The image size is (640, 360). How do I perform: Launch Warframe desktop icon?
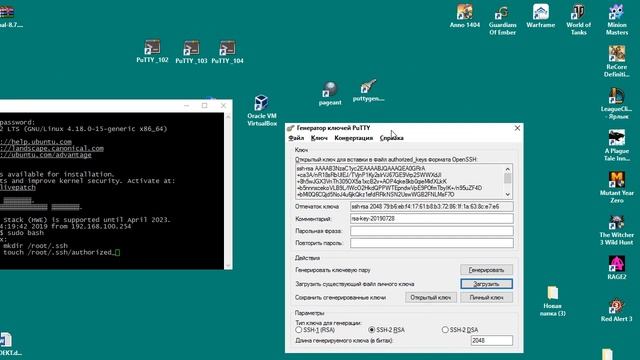tap(540, 16)
